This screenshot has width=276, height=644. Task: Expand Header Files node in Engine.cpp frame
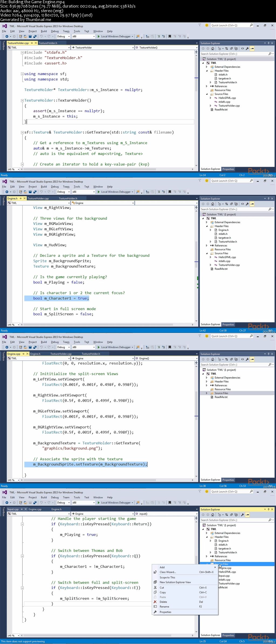[207, 381]
